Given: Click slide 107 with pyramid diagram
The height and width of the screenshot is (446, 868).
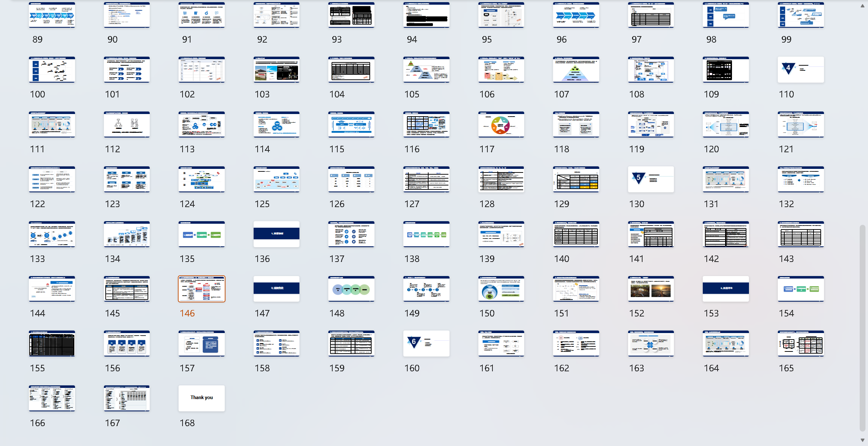Looking at the screenshot, I should [x=576, y=69].
